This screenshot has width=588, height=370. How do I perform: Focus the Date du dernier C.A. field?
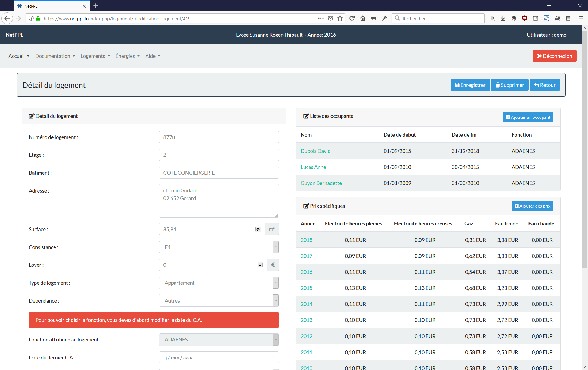(219, 357)
